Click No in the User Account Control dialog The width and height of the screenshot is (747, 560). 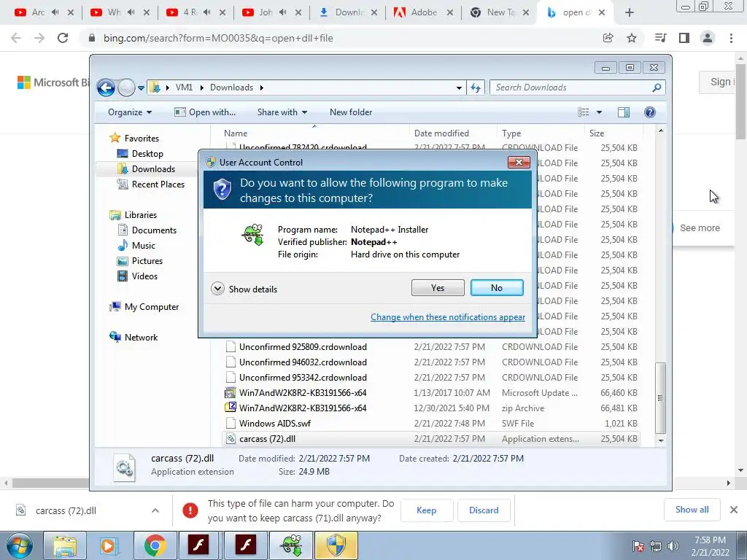pos(496,287)
